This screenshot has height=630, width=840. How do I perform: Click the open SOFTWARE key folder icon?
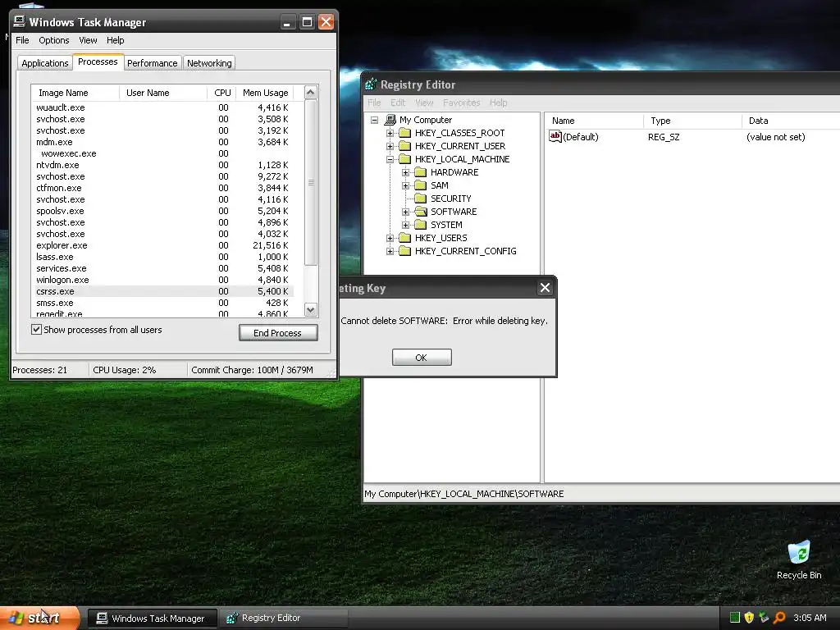pyautogui.click(x=421, y=212)
